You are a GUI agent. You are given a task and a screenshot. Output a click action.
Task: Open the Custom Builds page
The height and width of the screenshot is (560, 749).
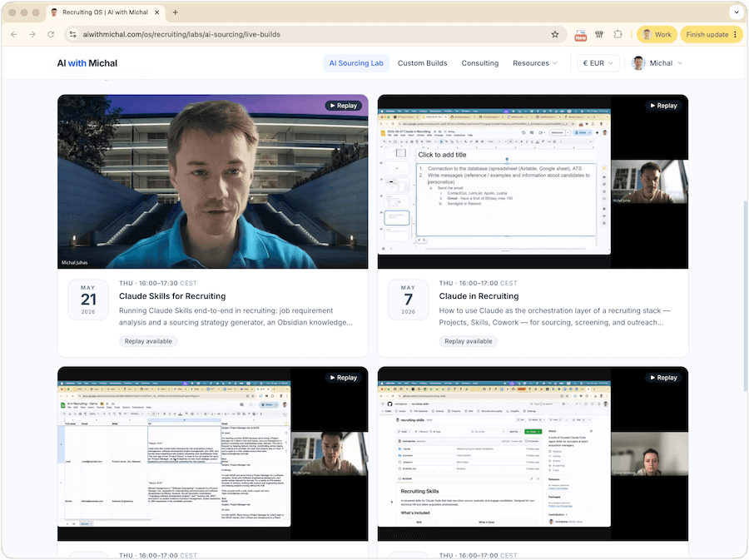pyautogui.click(x=422, y=63)
